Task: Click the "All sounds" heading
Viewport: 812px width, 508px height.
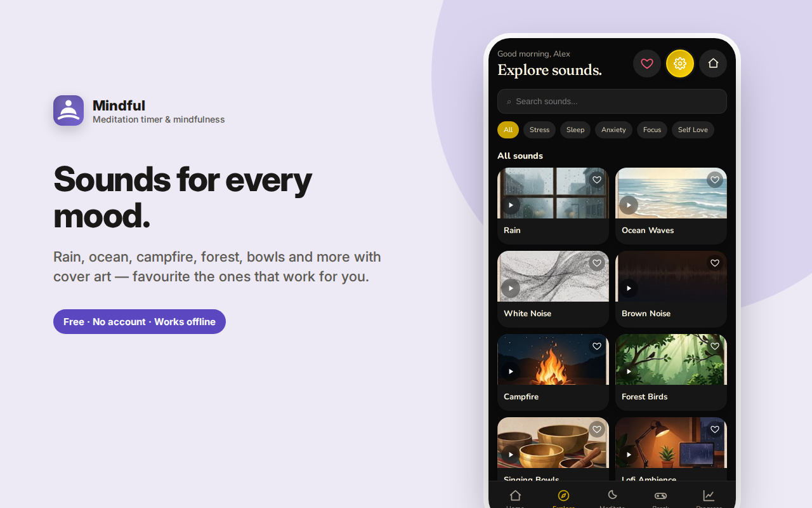Action: click(x=520, y=156)
